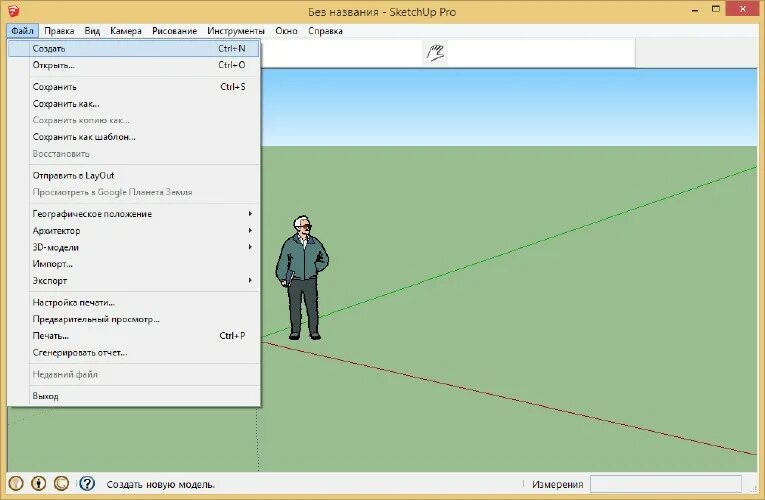Expand the Географическое положение submenu
This screenshot has width=765, height=500.
point(134,214)
